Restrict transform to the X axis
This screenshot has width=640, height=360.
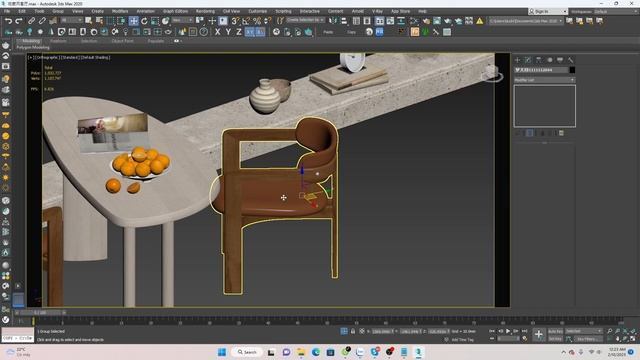[x=218, y=32]
